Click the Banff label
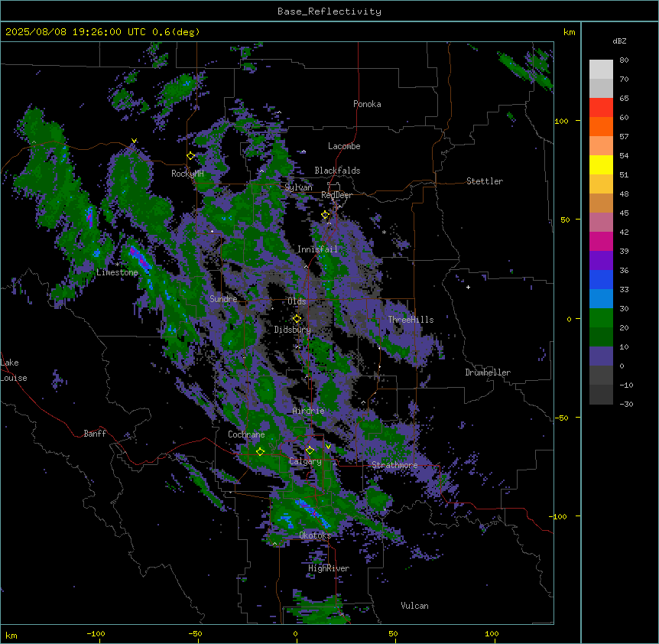Viewport: 659px width, 644px height. click(x=95, y=434)
